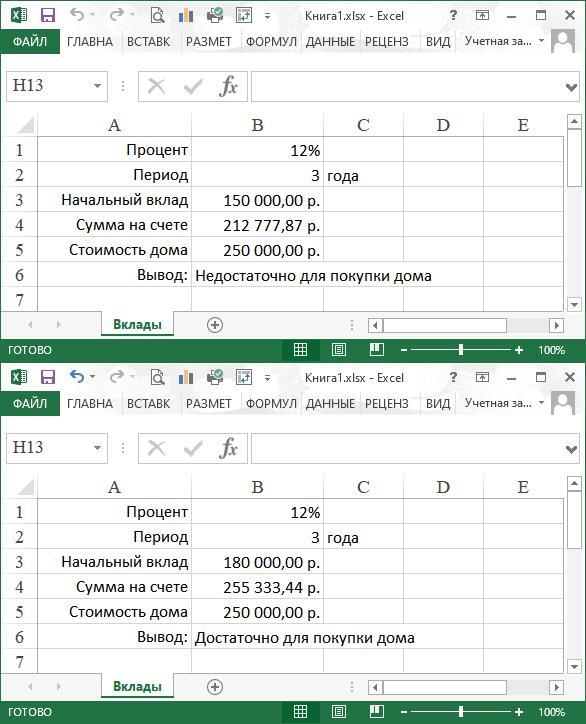The width and height of the screenshot is (586, 724).
Task: Switch to Page Layout view in the top window
Action: 338,350
